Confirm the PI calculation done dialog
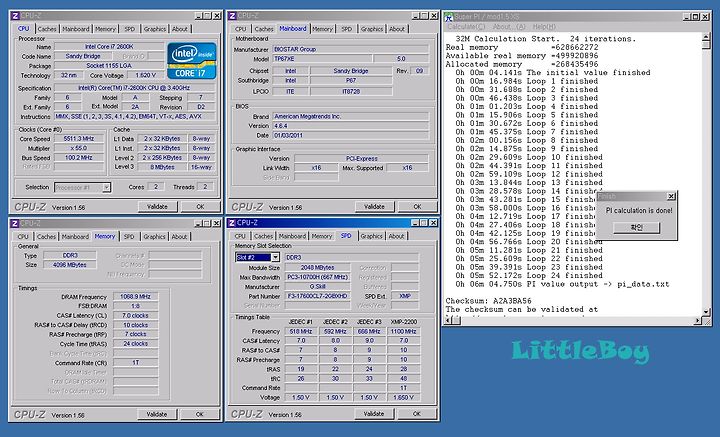Viewport: 720px width, 437px height. 636,228
